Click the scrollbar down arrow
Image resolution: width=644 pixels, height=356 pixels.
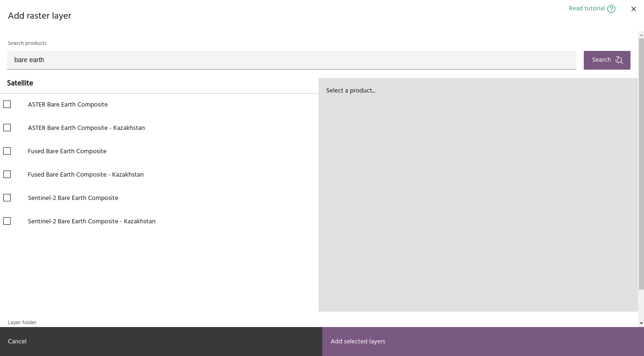point(641,323)
